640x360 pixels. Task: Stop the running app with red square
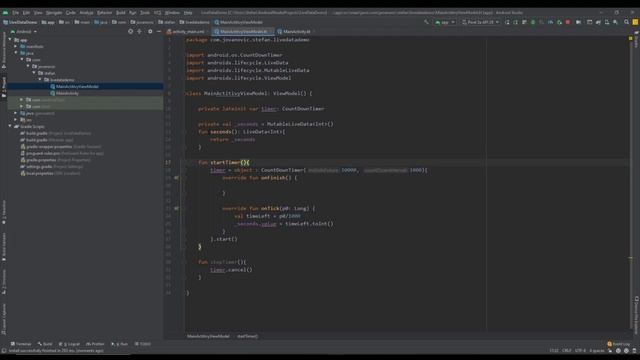[x=568, y=22]
